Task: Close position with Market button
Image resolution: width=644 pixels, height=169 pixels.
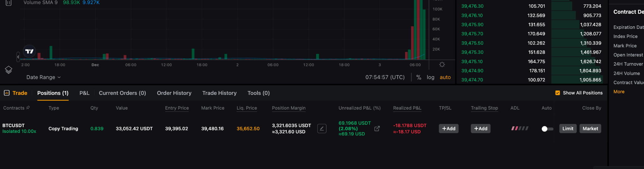Action: (590, 128)
